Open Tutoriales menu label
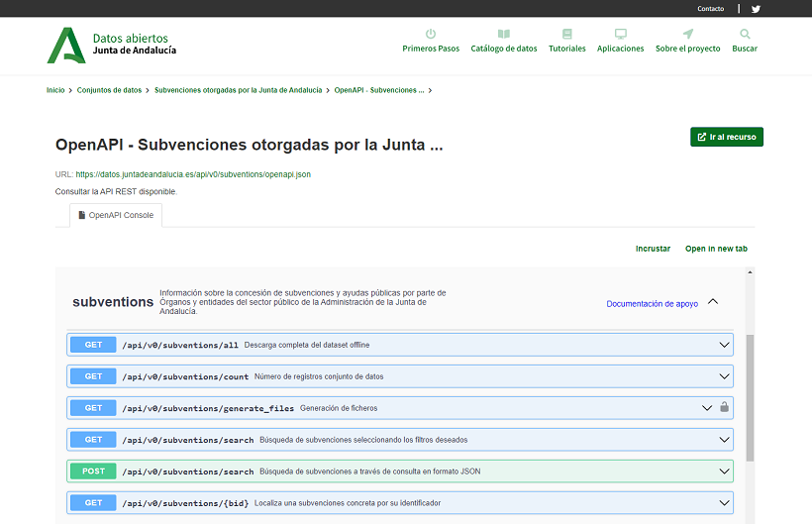This screenshot has height=524, width=812. 567,49
